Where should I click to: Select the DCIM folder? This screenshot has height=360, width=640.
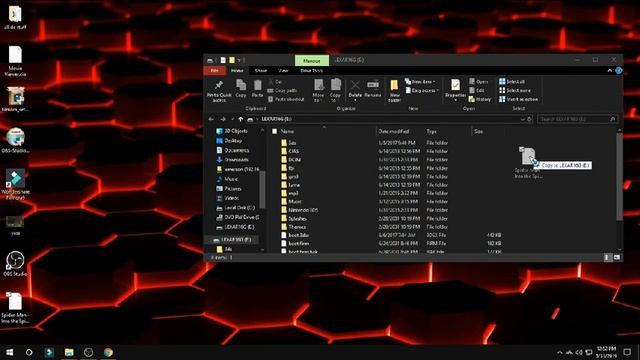(x=294, y=160)
